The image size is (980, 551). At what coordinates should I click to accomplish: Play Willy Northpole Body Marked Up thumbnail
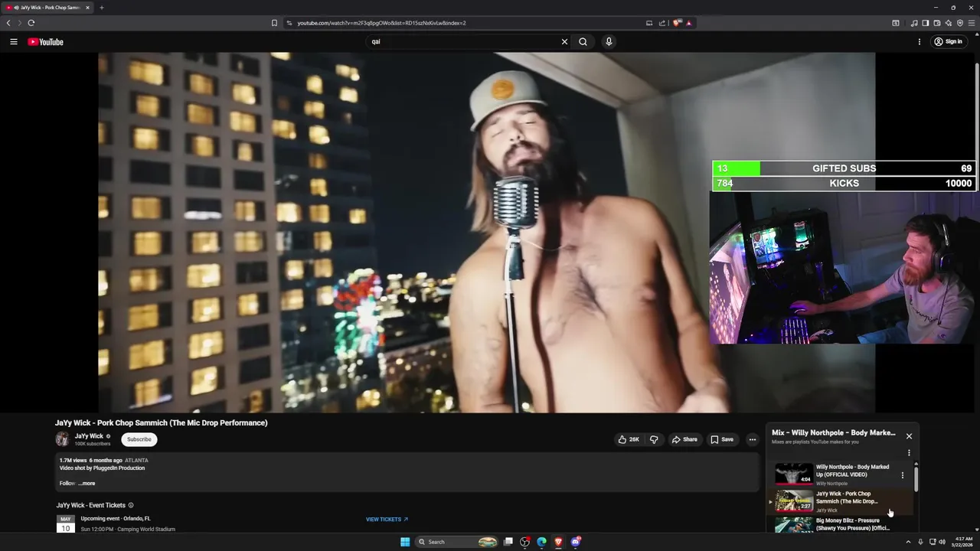794,474
